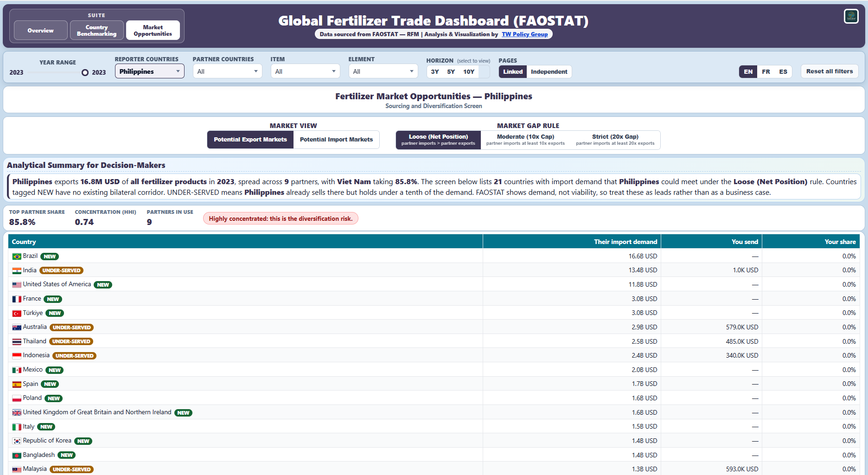Viewport: 868px width, 475px height.
Task: Click the Republic of Korea flag icon
Action: (17, 441)
